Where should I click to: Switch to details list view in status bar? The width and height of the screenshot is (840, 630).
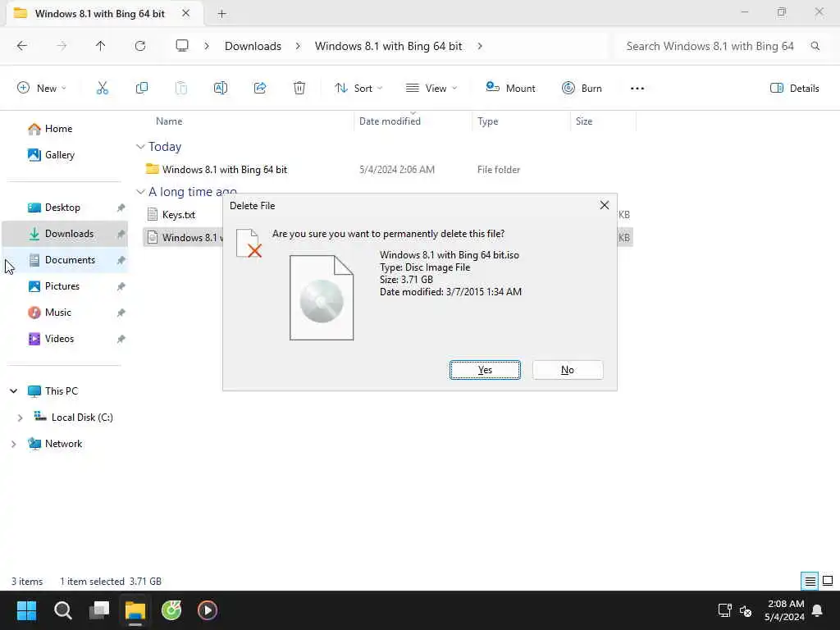(810, 581)
